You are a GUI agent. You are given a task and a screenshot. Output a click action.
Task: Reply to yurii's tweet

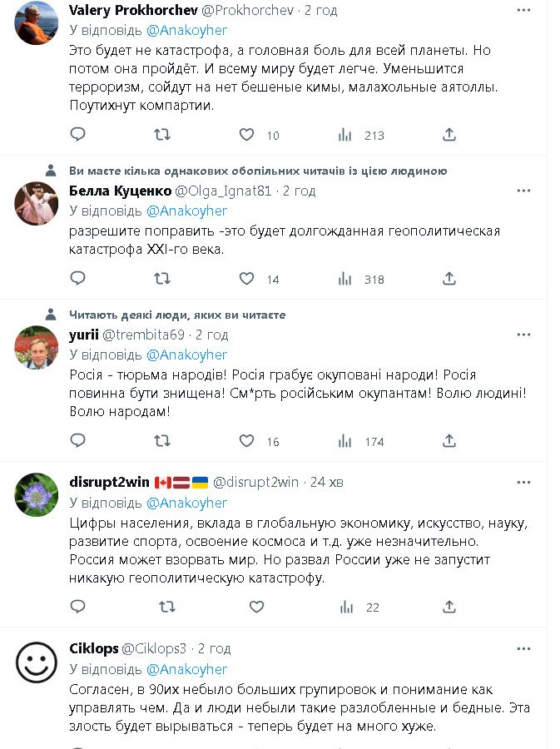[77, 441]
